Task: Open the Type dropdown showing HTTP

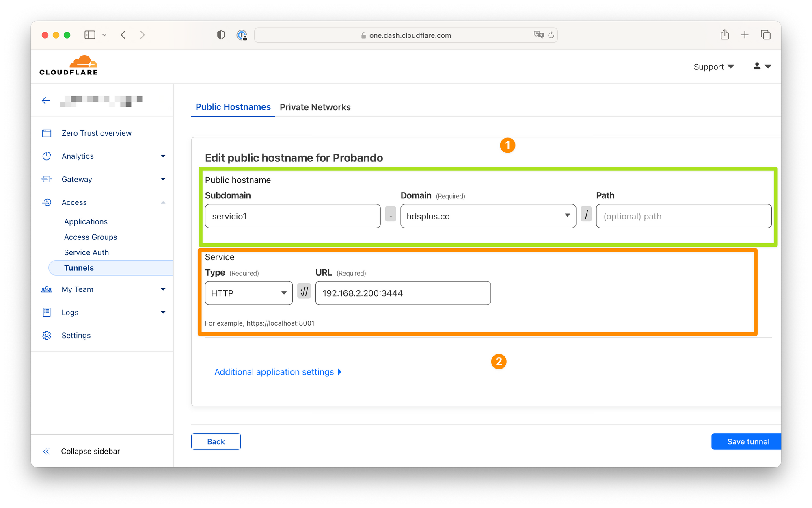Action: pyautogui.click(x=248, y=293)
